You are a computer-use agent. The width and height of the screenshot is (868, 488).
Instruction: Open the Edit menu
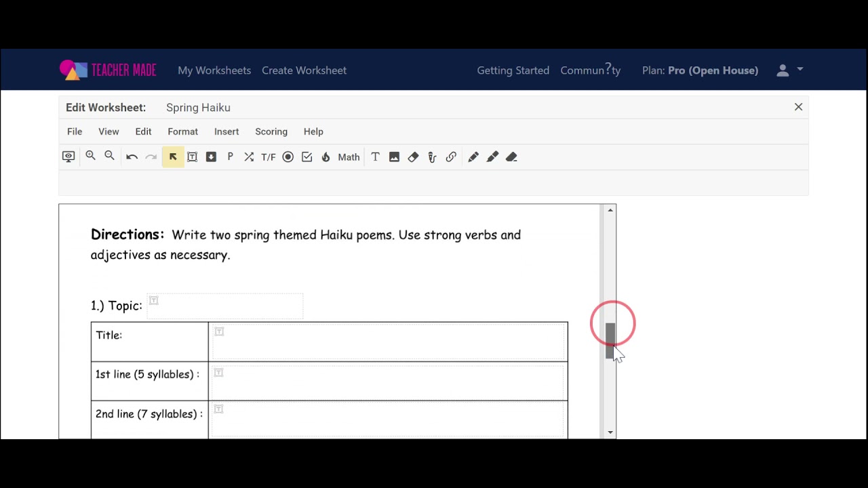(x=143, y=131)
